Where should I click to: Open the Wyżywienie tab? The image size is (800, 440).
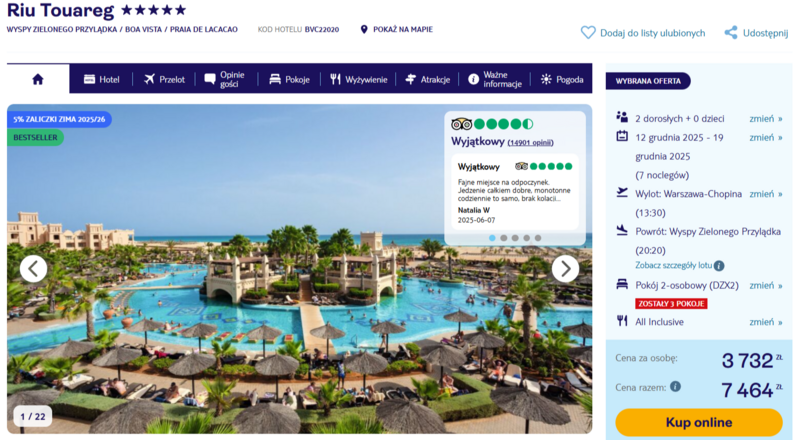[x=358, y=79]
